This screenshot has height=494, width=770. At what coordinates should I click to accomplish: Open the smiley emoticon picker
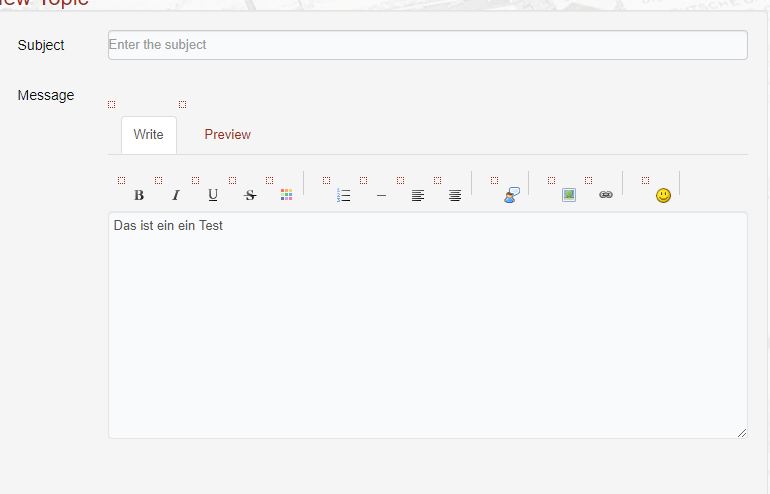pos(663,196)
